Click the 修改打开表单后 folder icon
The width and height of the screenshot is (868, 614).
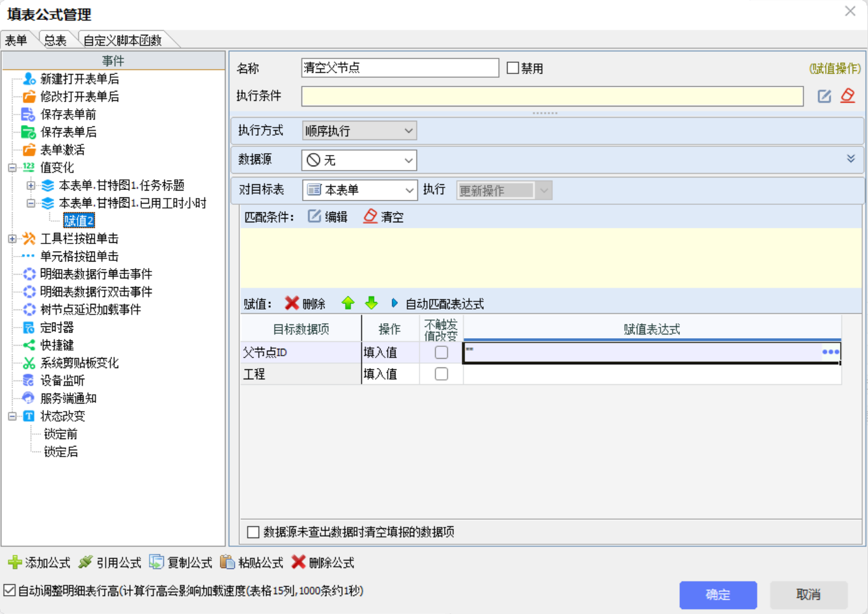click(29, 97)
